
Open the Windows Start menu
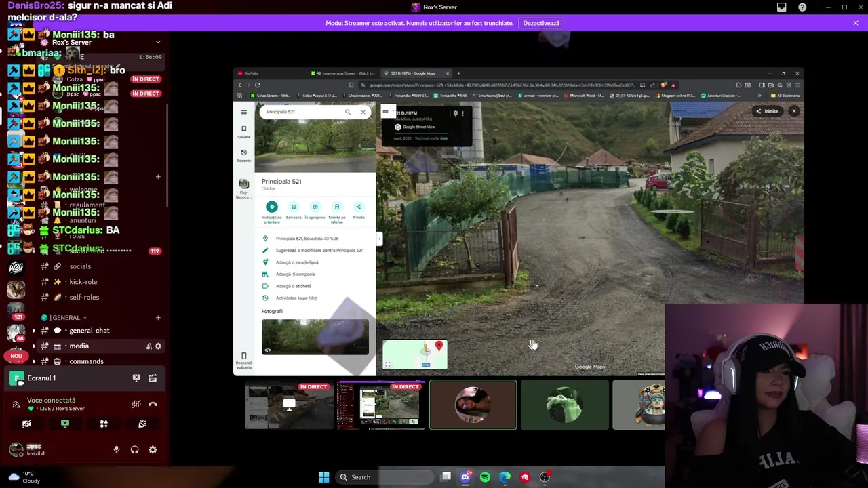click(323, 477)
